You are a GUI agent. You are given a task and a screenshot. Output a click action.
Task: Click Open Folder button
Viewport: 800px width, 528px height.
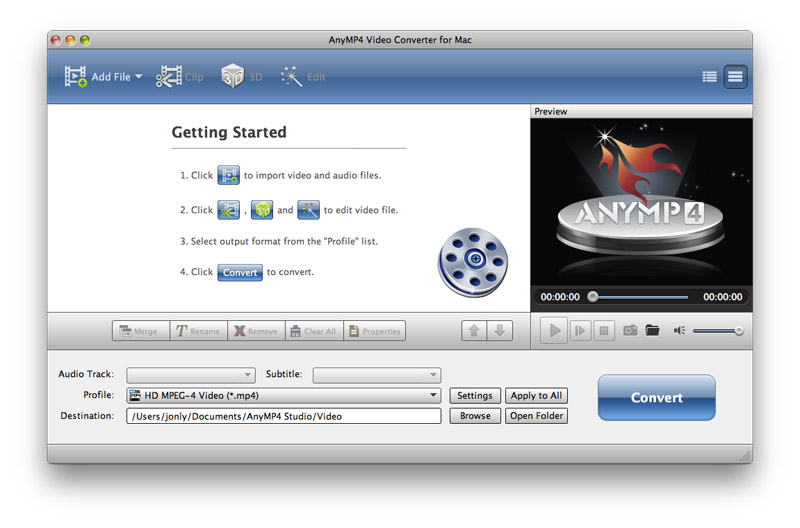536,416
